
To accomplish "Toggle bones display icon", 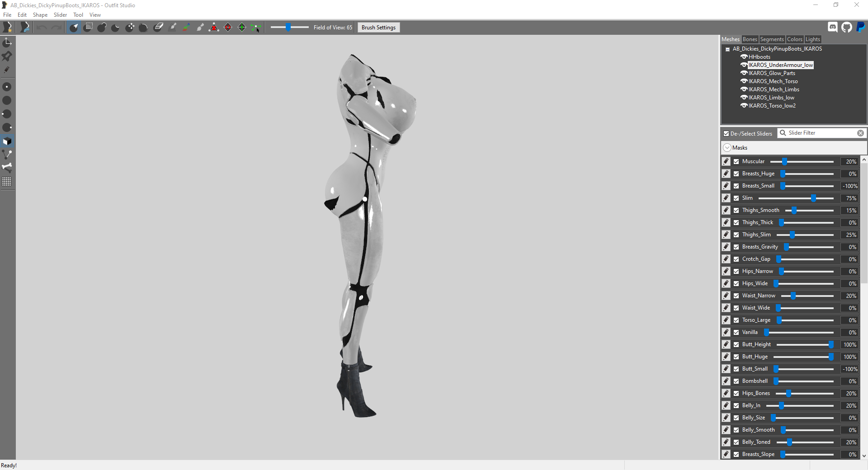I will [x=7, y=168].
